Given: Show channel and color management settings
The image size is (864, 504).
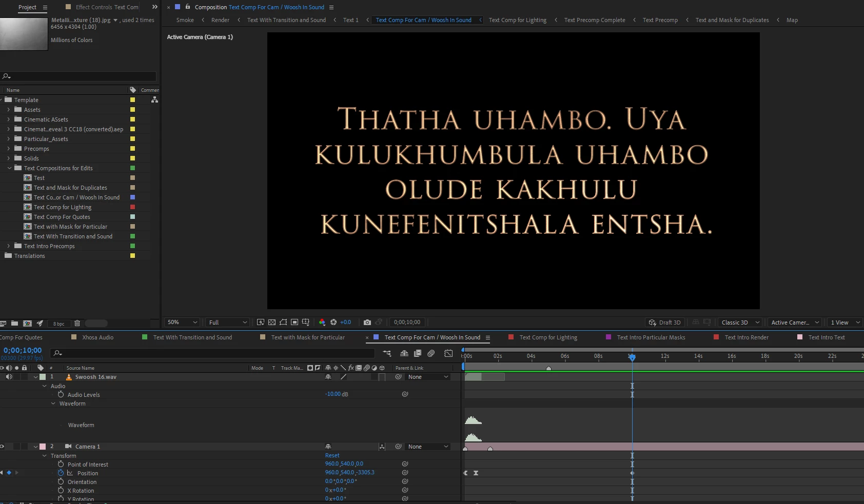Looking at the screenshot, I should click(322, 322).
